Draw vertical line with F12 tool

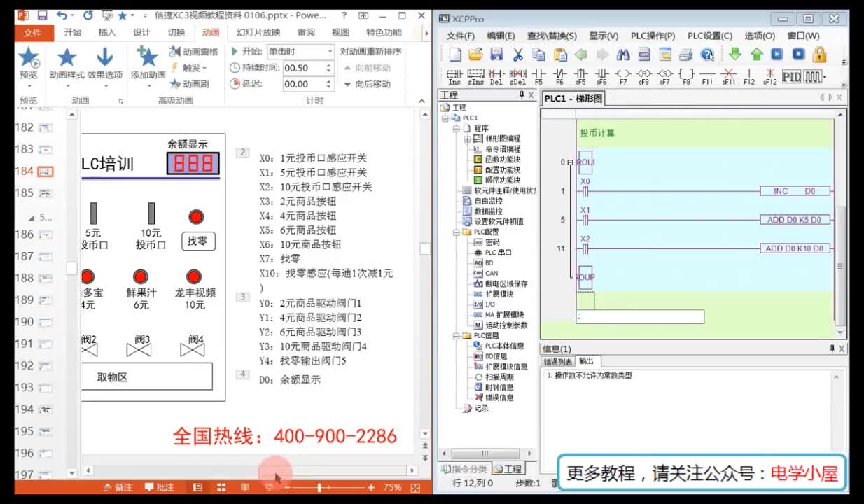749,76
